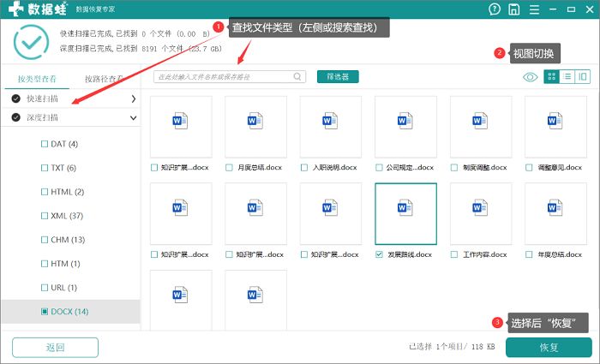This screenshot has height=364, width=600.
Task: Click the 已选择 1个项目/ 118 KB status text
Action: [452, 347]
